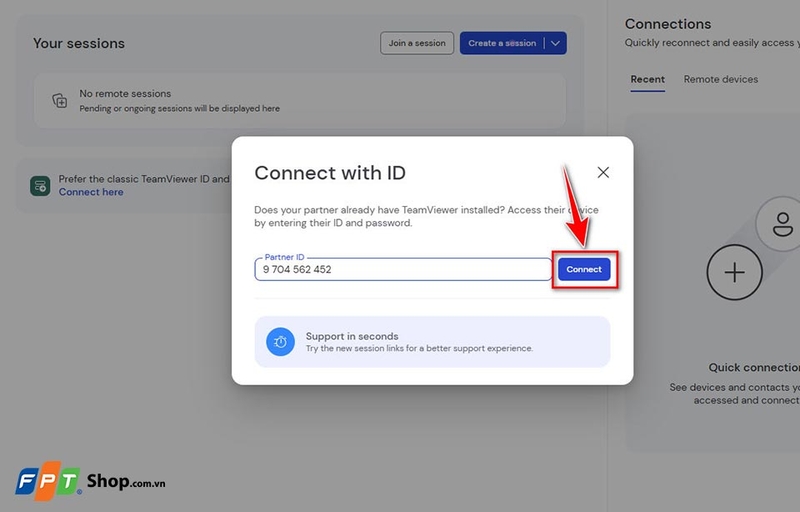
Task: Expand the Create a session dropdown arrow
Action: click(x=556, y=43)
